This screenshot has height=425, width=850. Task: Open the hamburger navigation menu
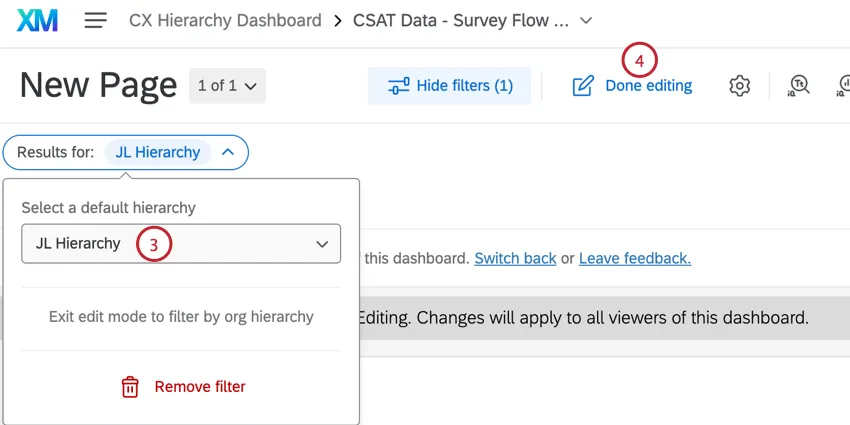point(96,20)
